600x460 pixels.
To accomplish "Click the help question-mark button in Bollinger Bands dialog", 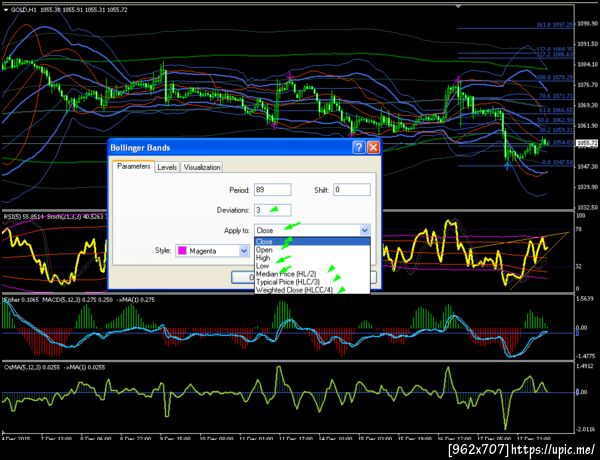I will [x=359, y=147].
